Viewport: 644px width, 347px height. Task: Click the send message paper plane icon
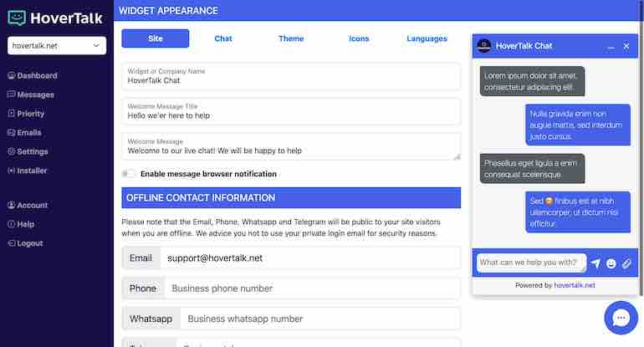595,263
